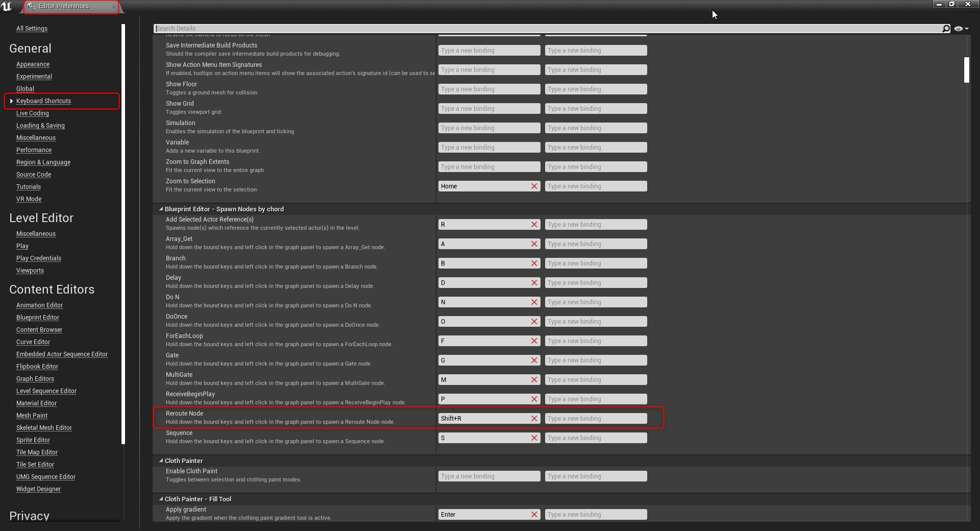This screenshot has height=531, width=980.
Task: Clear the P binding for ReceiveBeginPlay
Action: click(x=534, y=399)
